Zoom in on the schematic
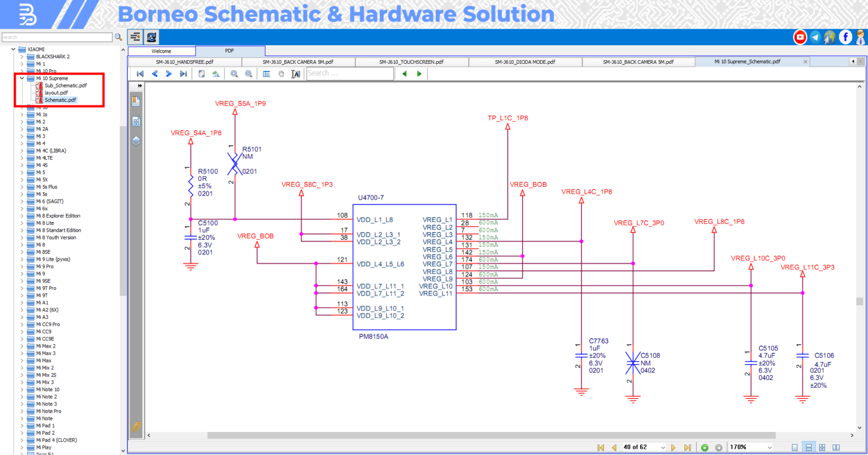The width and height of the screenshot is (868, 455). [234, 73]
